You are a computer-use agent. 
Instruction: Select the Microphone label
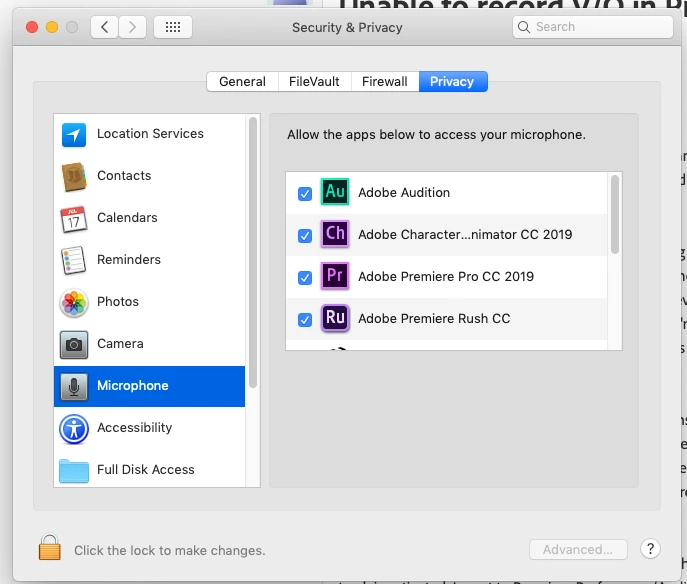tap(133, 386)
